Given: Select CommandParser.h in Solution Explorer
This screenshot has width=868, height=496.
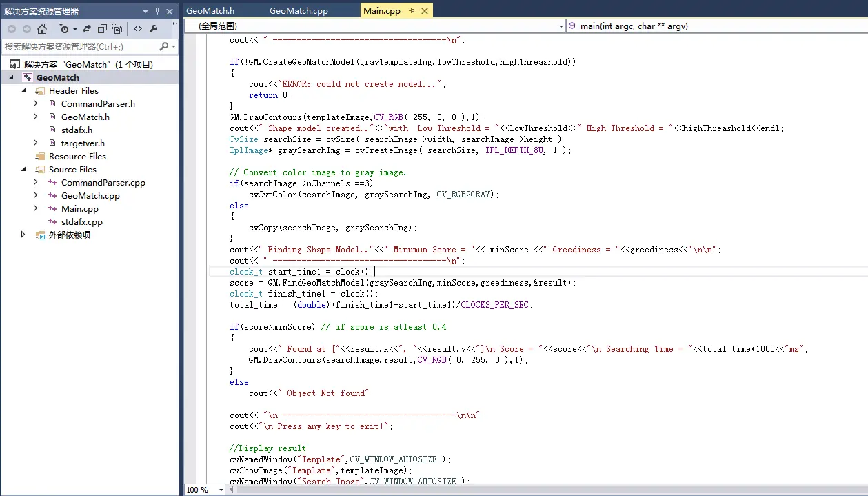Looking at the screenshot, I should pos(98,104).
